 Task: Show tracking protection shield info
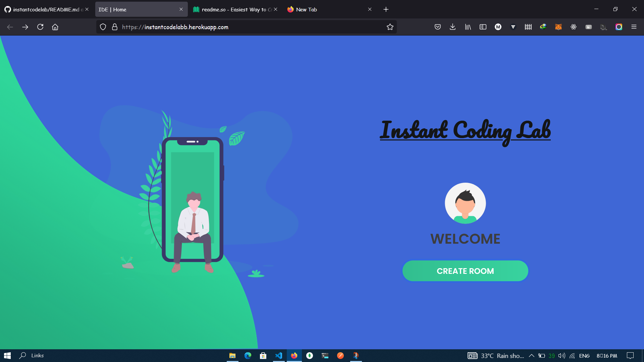(103, 27)
